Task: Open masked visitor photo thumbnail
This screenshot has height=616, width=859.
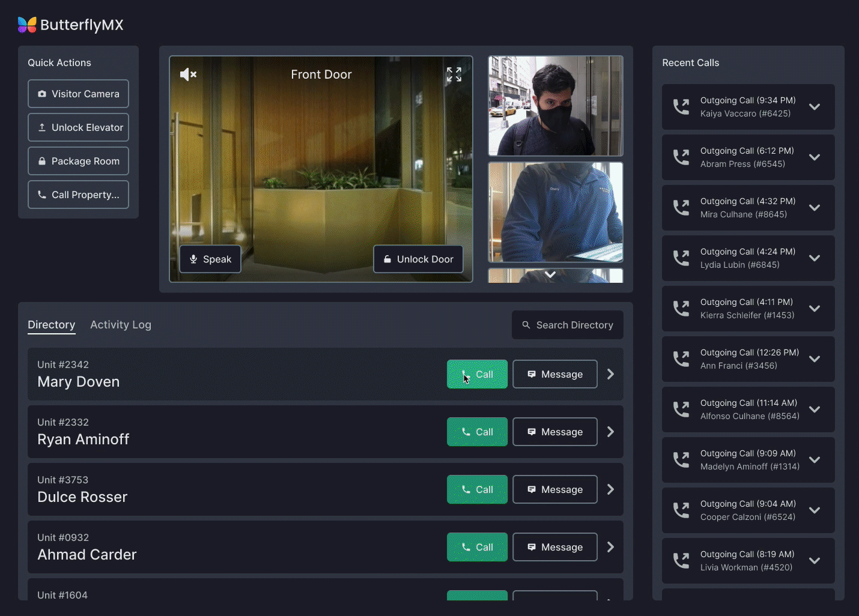Action: [x=555, y=106]
